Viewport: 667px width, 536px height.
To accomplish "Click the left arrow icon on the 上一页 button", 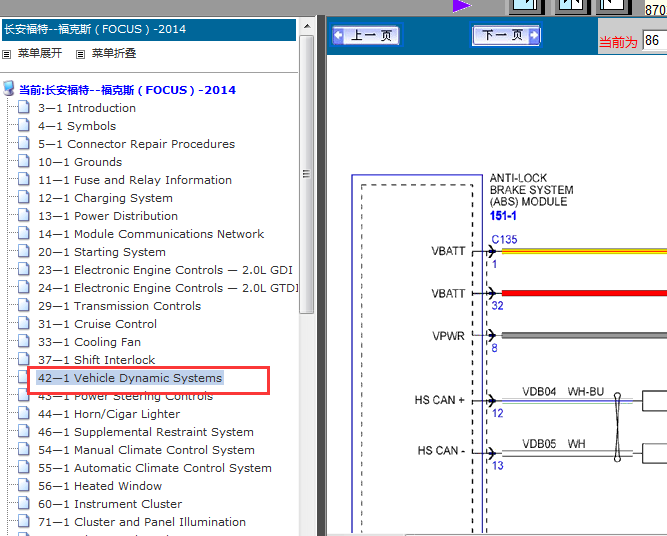I will (339, 35).
